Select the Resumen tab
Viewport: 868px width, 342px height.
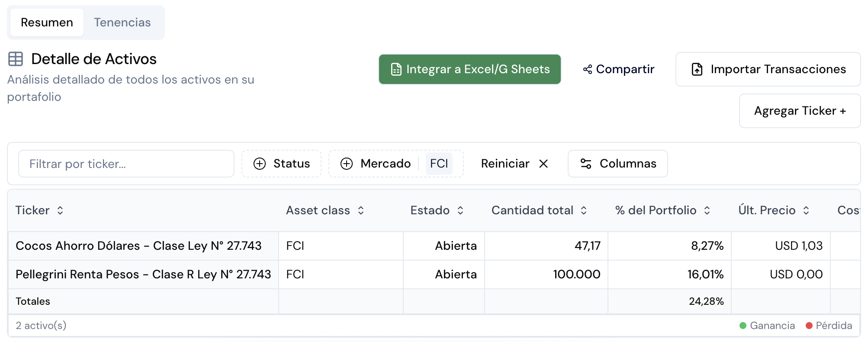[47, 22]
